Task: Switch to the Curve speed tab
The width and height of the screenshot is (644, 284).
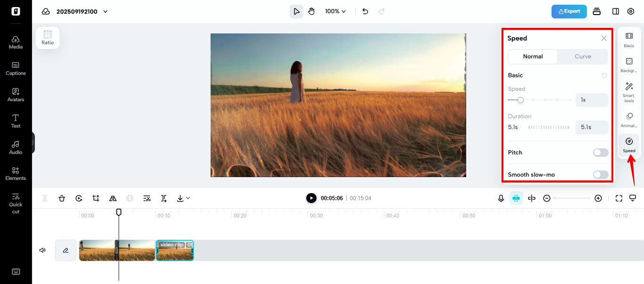Action: coord(583,57)
